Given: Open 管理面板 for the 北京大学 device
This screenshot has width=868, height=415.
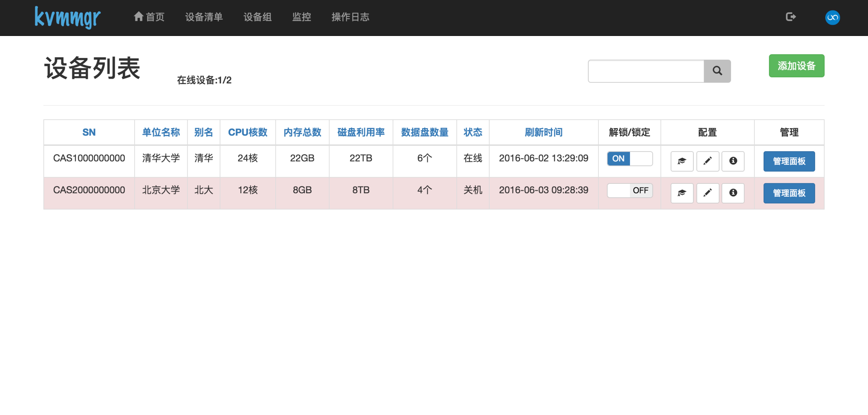Looking at the screenshot, I should point(789,193).
